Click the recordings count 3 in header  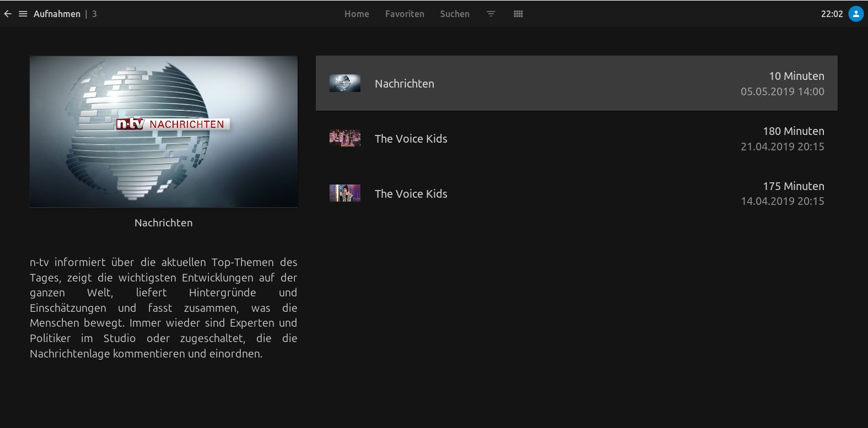click(x=94, y=14)
